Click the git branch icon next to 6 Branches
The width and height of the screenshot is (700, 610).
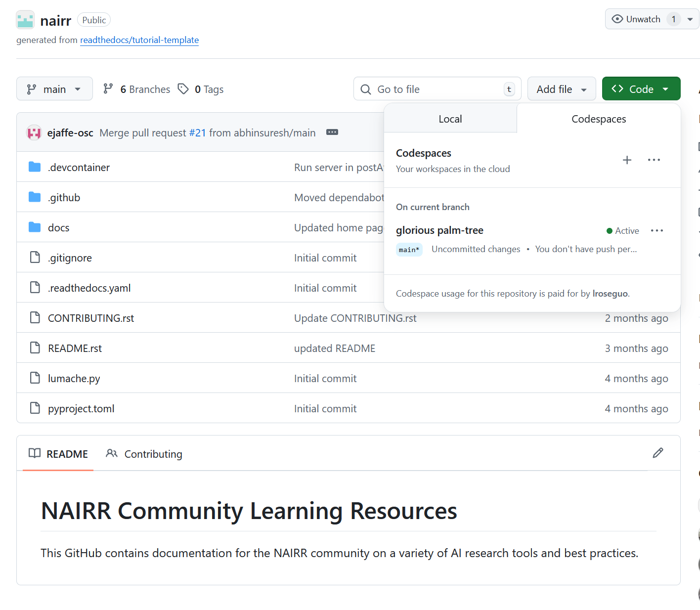[108, 89]
